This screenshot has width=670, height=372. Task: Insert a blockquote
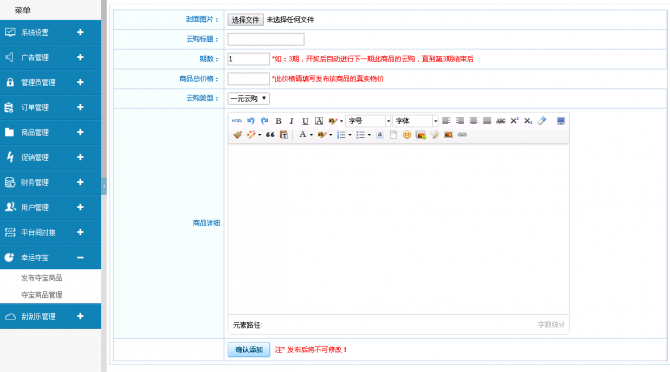point(270,135)
